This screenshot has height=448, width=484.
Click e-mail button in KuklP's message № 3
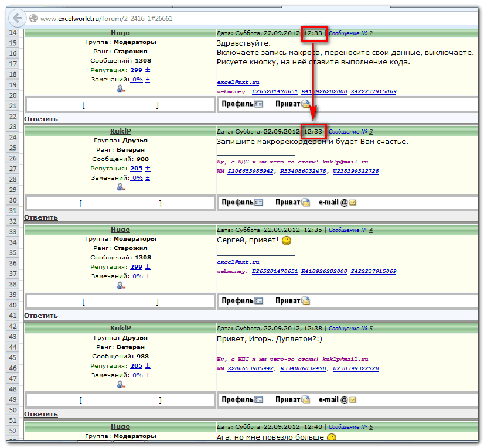[x=338, y=203]
